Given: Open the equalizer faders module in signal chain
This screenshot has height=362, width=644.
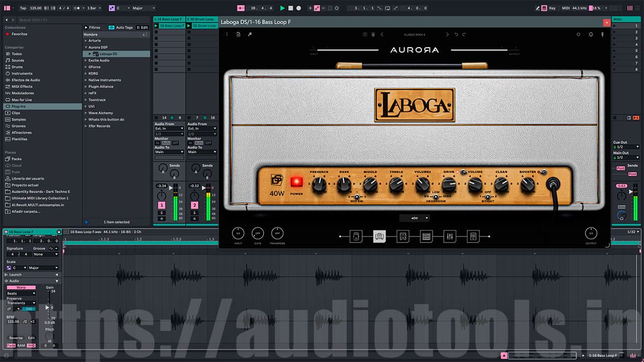Looking at the screenshot, I should coord(450,236).
